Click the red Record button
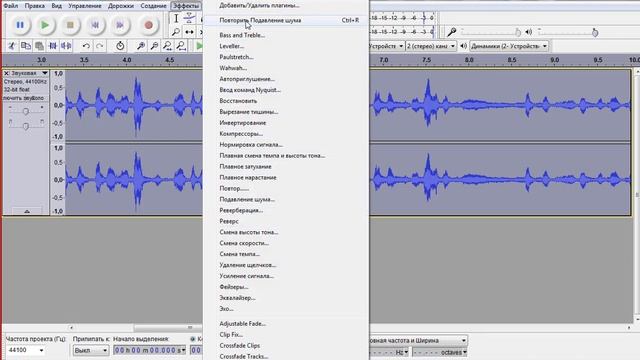This screenshot has height=360, width=640. (x=149, y=25)
